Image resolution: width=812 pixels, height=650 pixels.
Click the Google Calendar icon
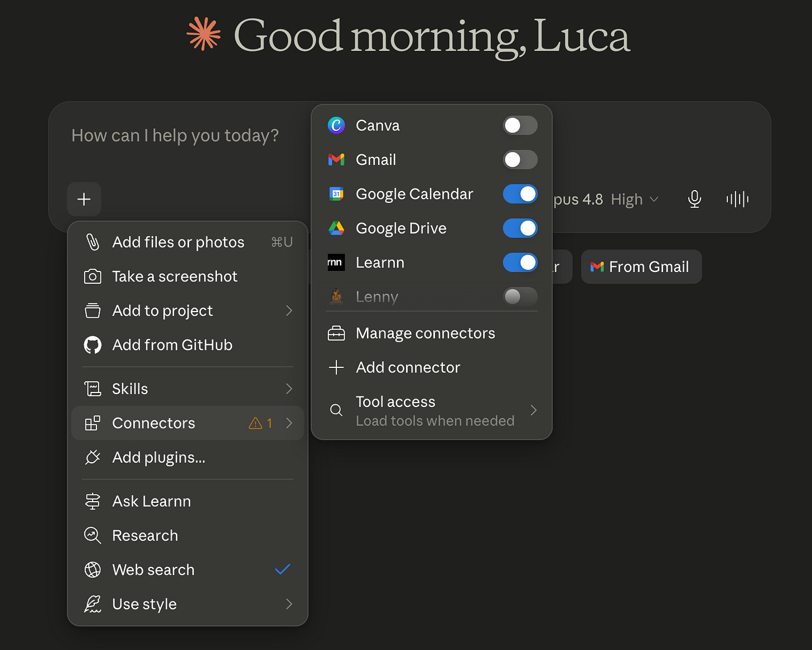(336, 194)
